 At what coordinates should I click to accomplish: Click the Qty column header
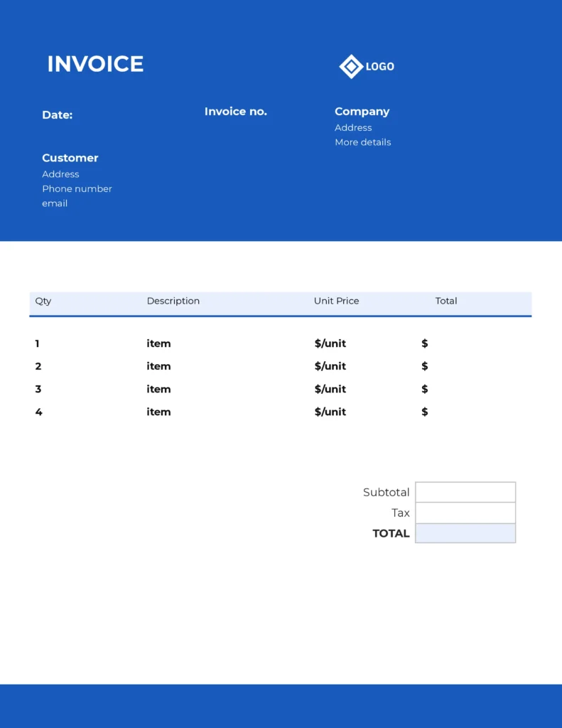[43, 301]
